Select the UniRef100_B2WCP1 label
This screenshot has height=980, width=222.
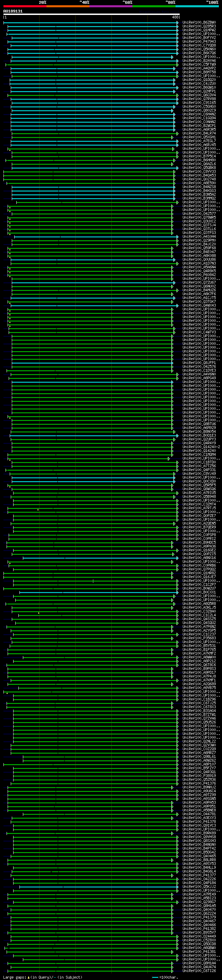[199, 125]
